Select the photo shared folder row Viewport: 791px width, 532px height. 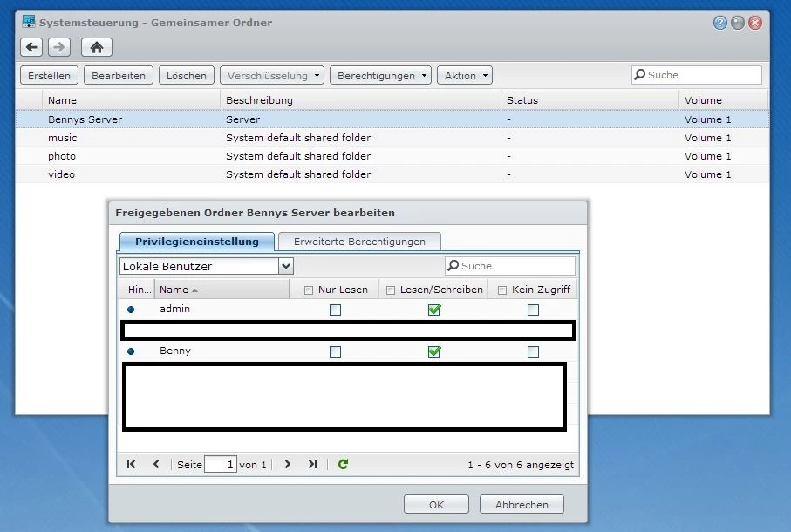point(392,156)
